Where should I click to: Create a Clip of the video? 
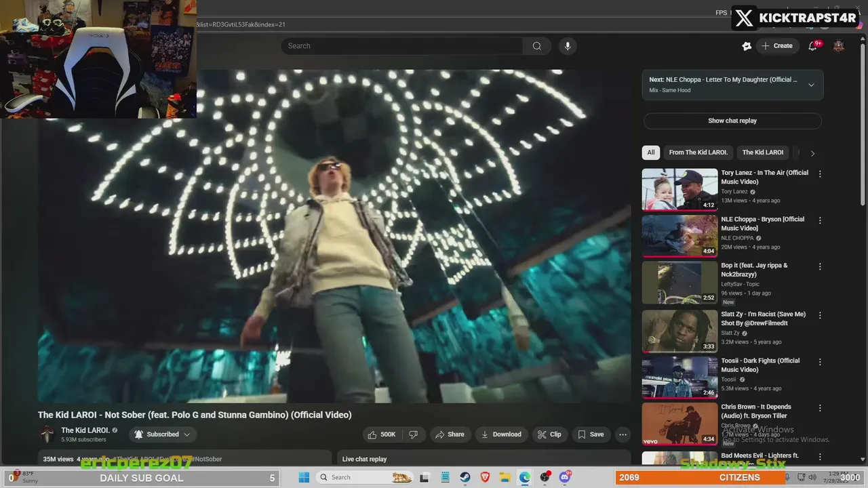[550, 434]
